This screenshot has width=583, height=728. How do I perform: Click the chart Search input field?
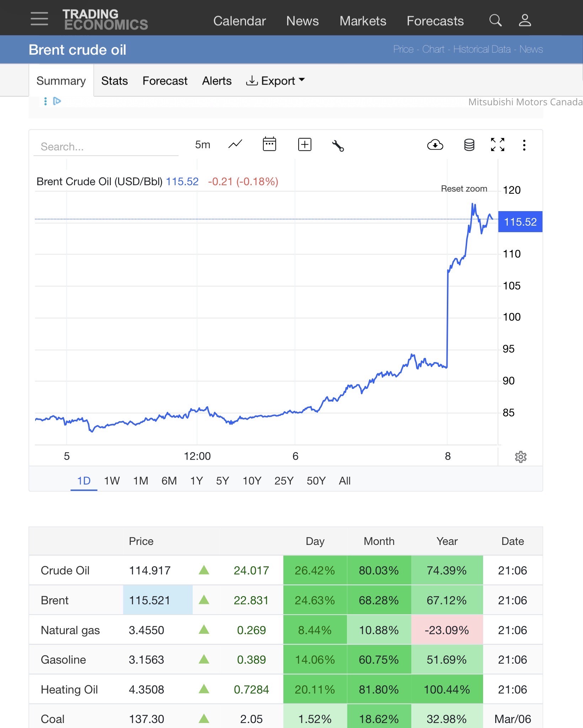click(106, 146)
